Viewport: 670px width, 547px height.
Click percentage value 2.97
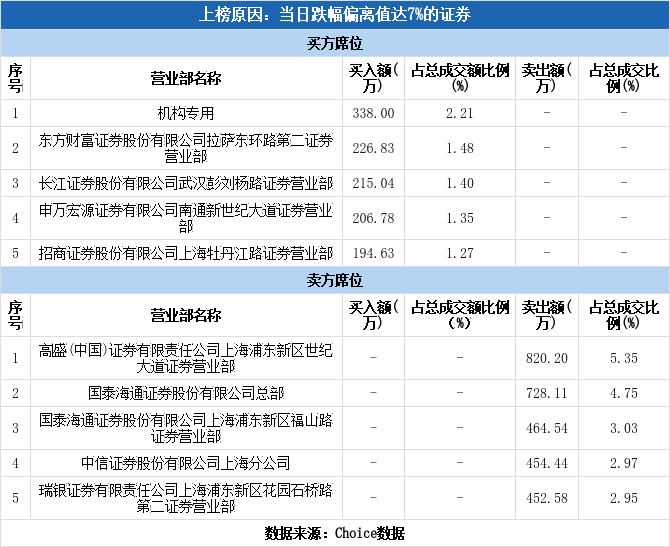pyautogui.click(x=623, y=463)
